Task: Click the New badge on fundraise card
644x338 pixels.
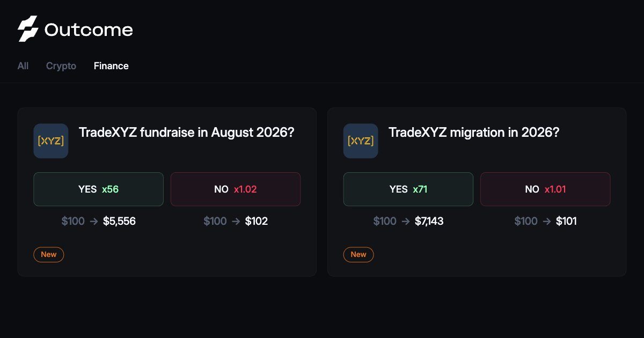Action: click(49, 254)
